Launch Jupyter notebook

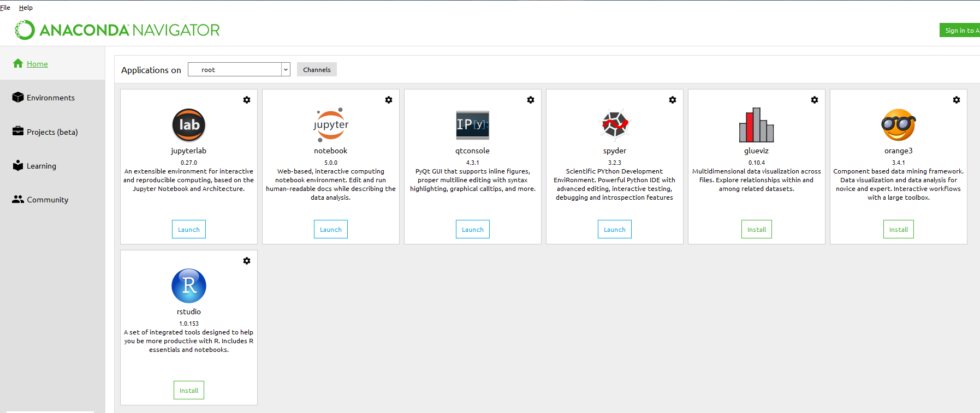click(x=331, y=229)
